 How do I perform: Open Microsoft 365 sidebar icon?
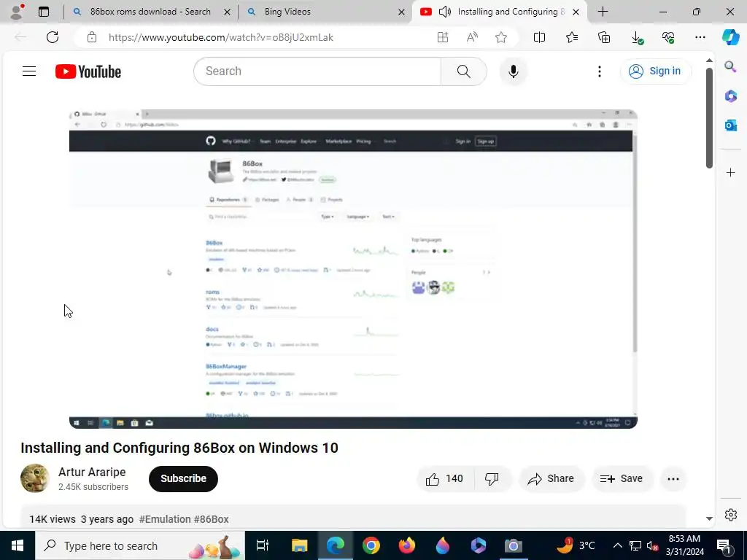click(730, 96)
